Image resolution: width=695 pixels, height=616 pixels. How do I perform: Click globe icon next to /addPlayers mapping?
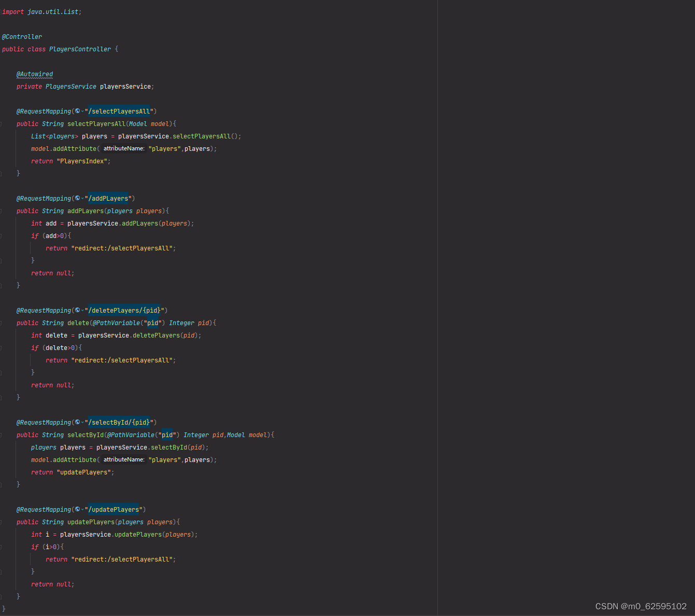coord(76,198)
